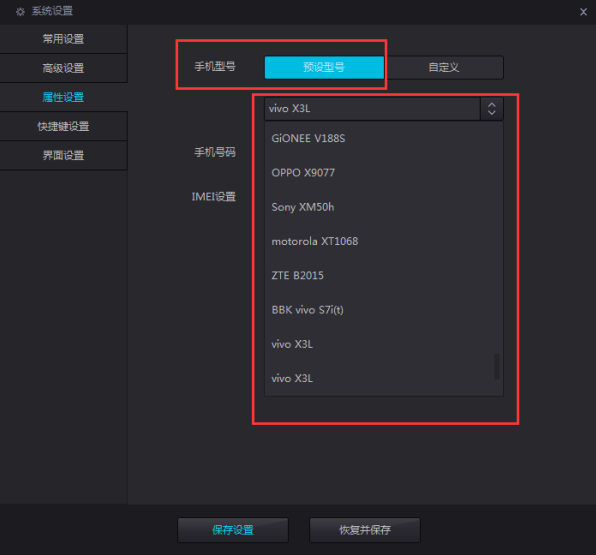Open the 快捷键设置 tab
Screen dimensions: 596x555
click(63, 126)
